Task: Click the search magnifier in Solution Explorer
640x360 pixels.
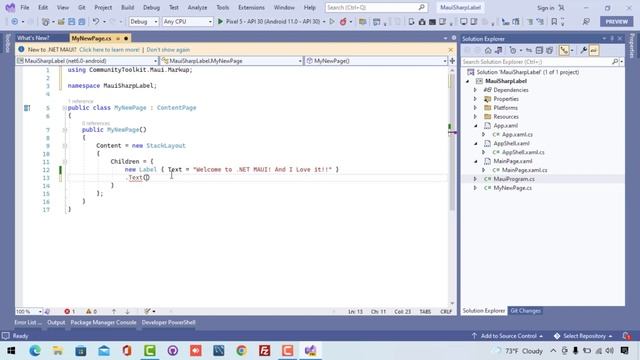Action: (615, 62)
